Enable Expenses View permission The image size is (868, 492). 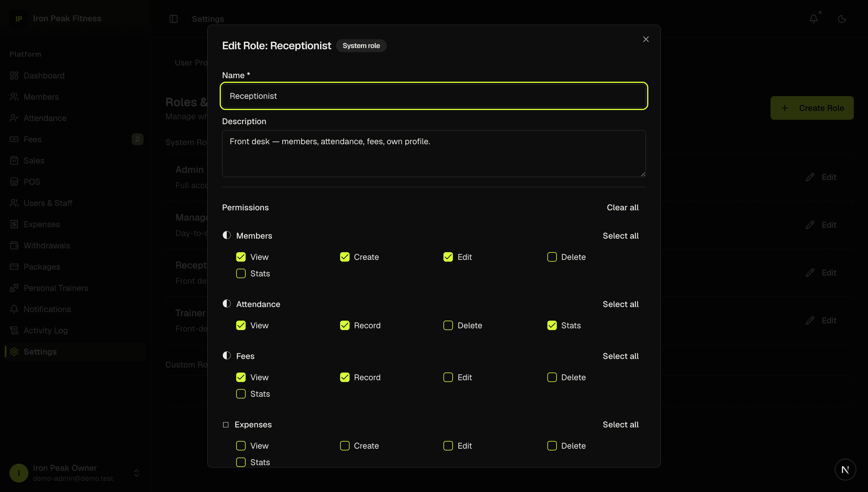click(241, 446)
